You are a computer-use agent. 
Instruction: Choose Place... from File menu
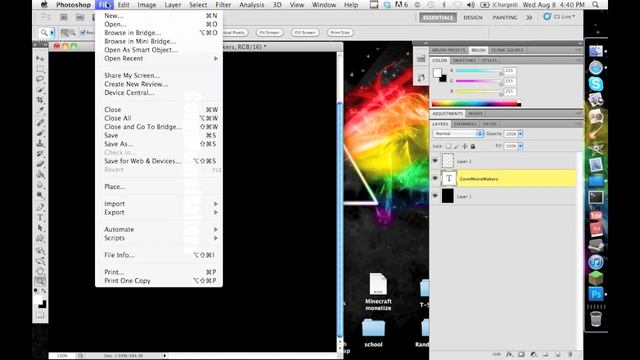(159, 187)
